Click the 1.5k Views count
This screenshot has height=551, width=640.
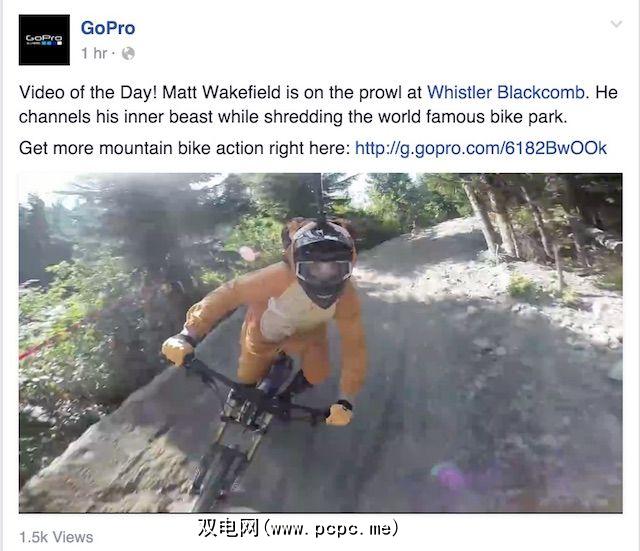coord(56,537)
